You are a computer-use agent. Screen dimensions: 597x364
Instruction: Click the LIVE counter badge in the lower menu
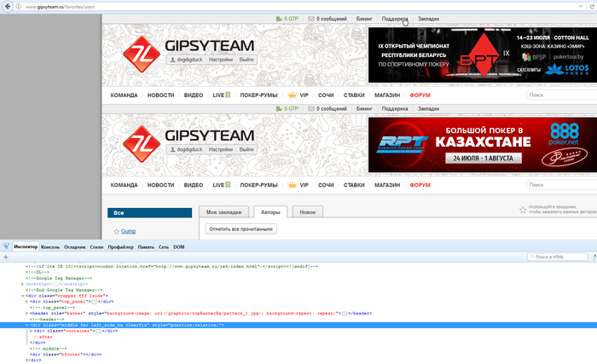click(228, 184)
